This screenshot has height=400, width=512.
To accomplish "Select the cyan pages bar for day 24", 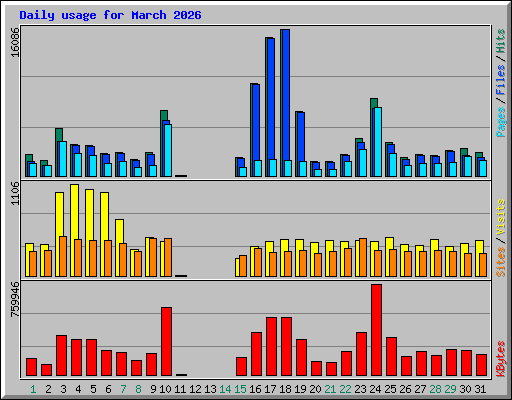I will tap(378, 142).
